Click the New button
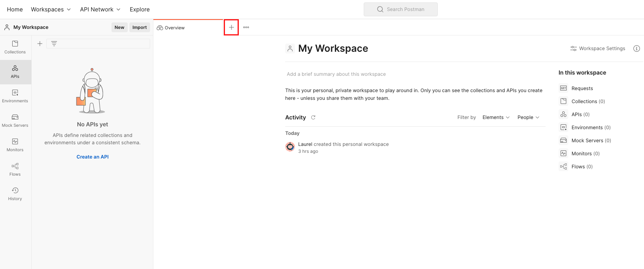The height and width of the screenshot is (269, 644). 119,27
